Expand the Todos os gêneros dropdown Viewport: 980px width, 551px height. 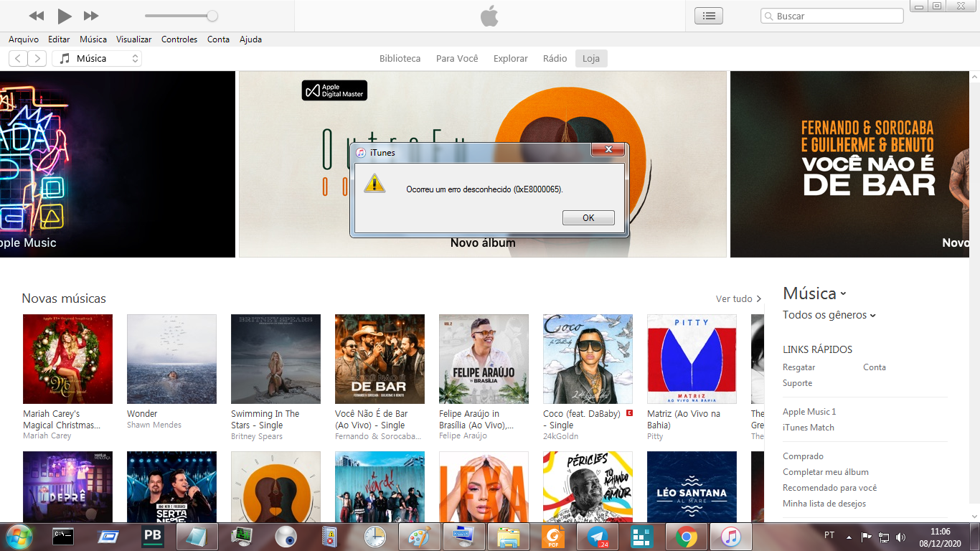pyautogui.click(x=829, y=315)
